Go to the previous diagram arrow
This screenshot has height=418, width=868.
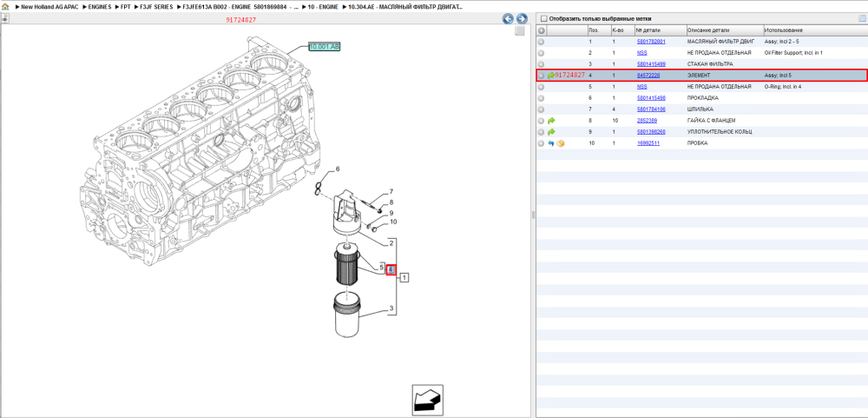[x=508, y=19]
